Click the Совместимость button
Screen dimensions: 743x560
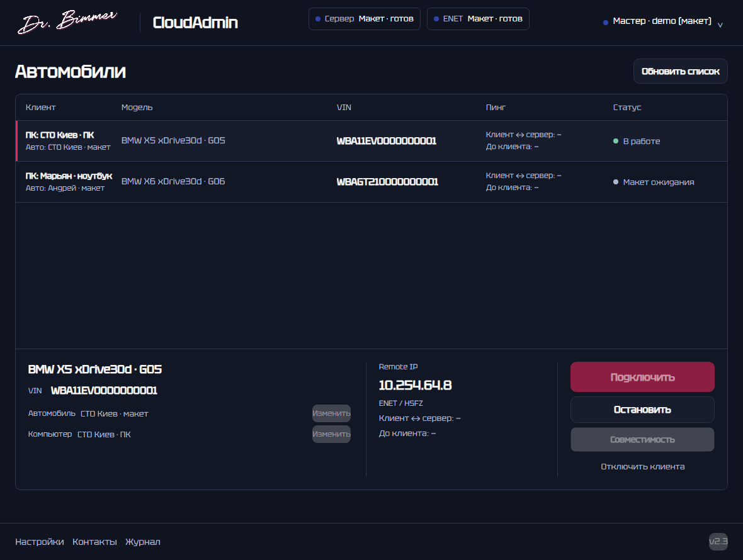pos(642,440)
